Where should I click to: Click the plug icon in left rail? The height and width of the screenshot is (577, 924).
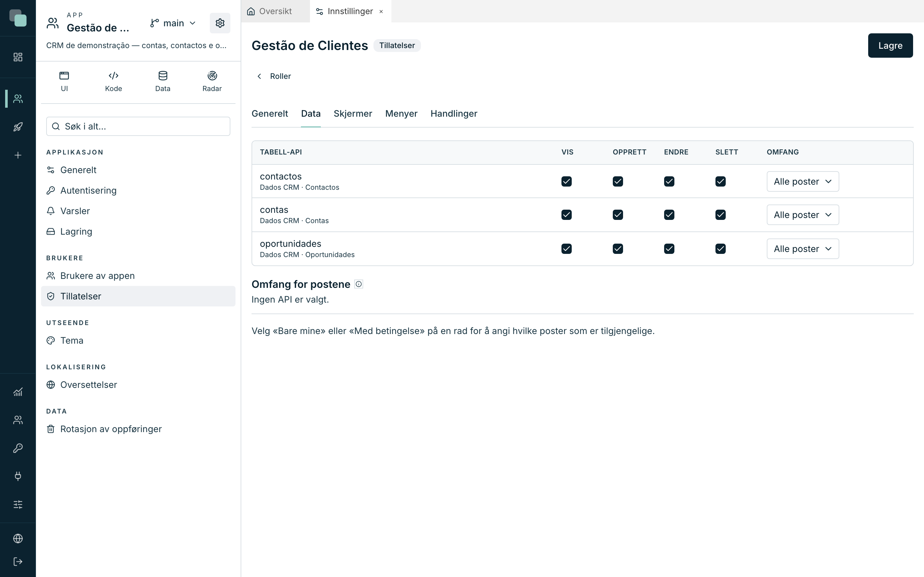click(18, 476)
